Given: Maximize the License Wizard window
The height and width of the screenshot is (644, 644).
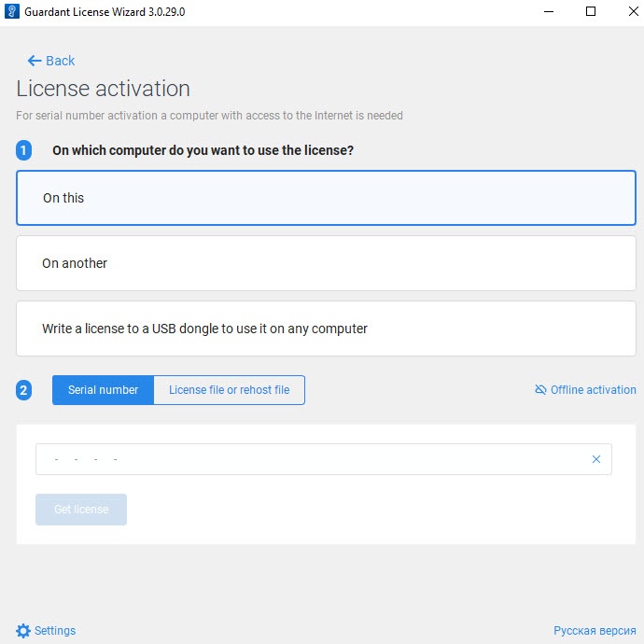Looking at the screenshot, I should pos(591,11).
